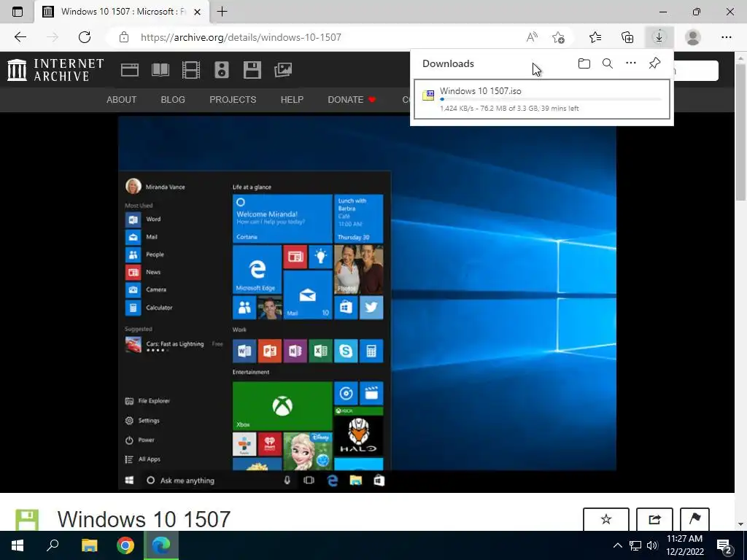Refresh the current page
The width and height of the screenshot is (747, 560).
pos(85,37)
